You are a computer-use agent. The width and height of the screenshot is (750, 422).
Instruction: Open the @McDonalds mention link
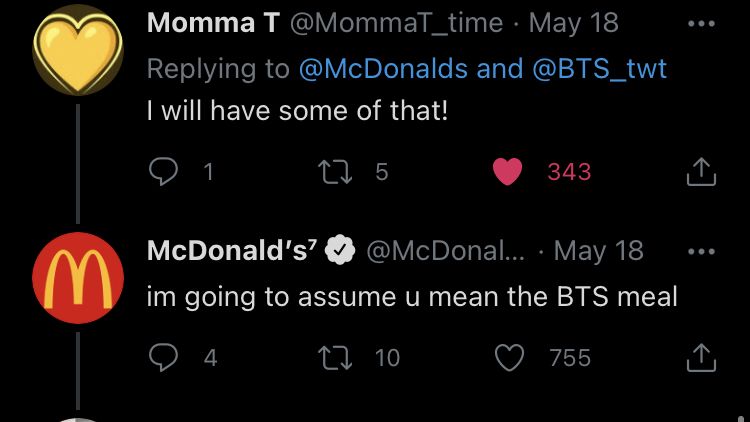(x=384, y=68)
